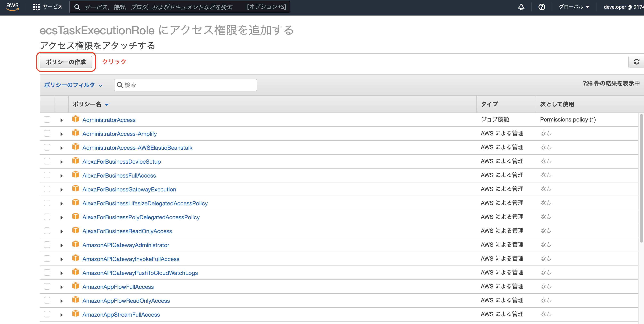Check the AlexaForBusinessDeviceSetup checkbox
Viewport: 644px width, 324px height.
[x=47, y=161]
